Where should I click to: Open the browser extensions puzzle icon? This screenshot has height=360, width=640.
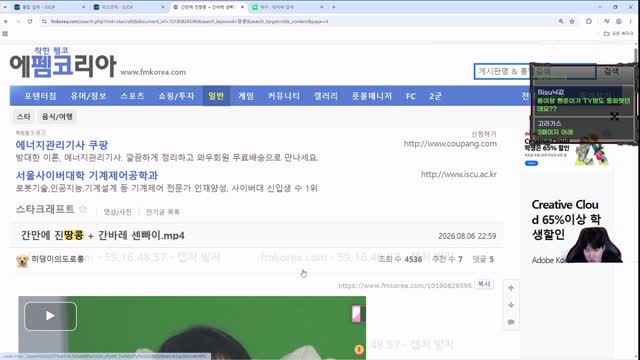tap(589, 21)
